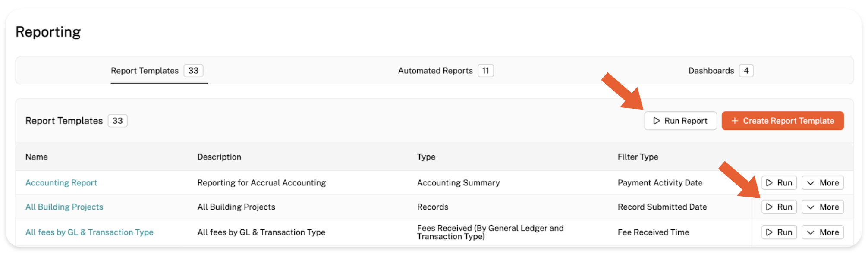Open the Accounting Report link
The image size is (868, 257).
61,183
